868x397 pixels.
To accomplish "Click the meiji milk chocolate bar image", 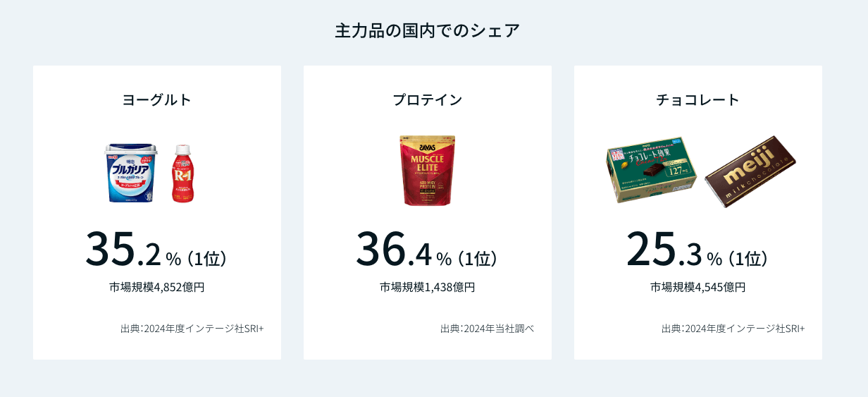I will tap(750, 171).
